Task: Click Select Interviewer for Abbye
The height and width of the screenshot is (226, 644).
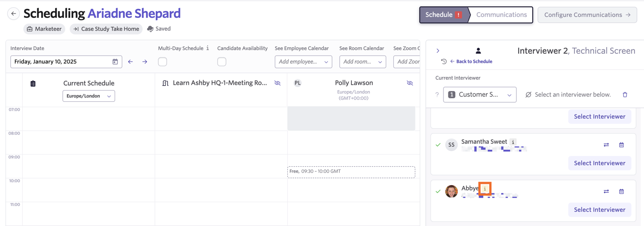Action: tap(600, 210)
